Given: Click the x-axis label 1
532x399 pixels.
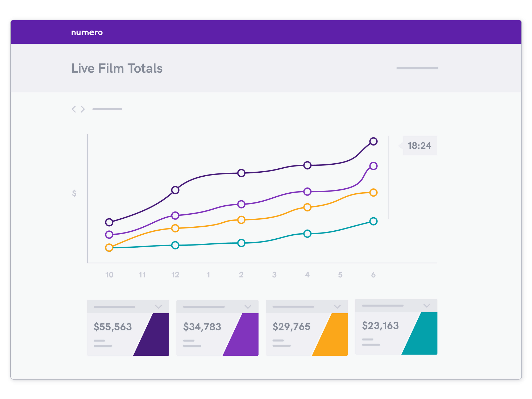Looking at the screenshot, I should (208, 275).
